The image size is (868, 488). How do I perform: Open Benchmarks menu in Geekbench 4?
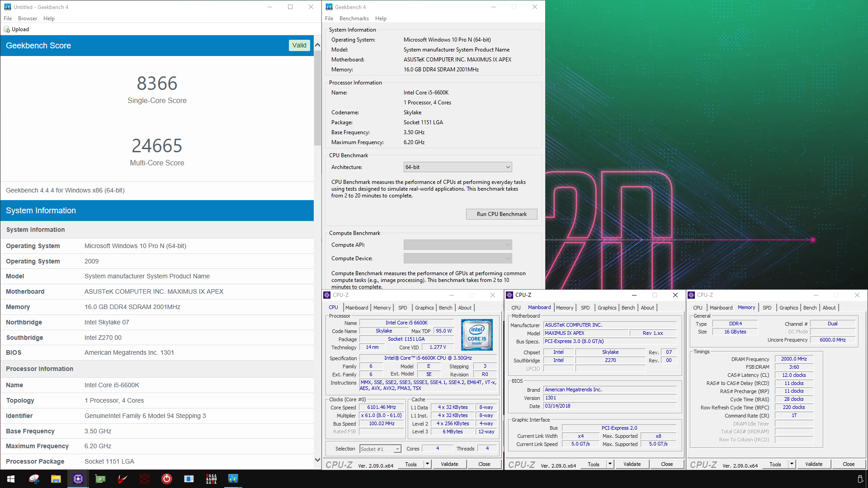tap(354, 19)
